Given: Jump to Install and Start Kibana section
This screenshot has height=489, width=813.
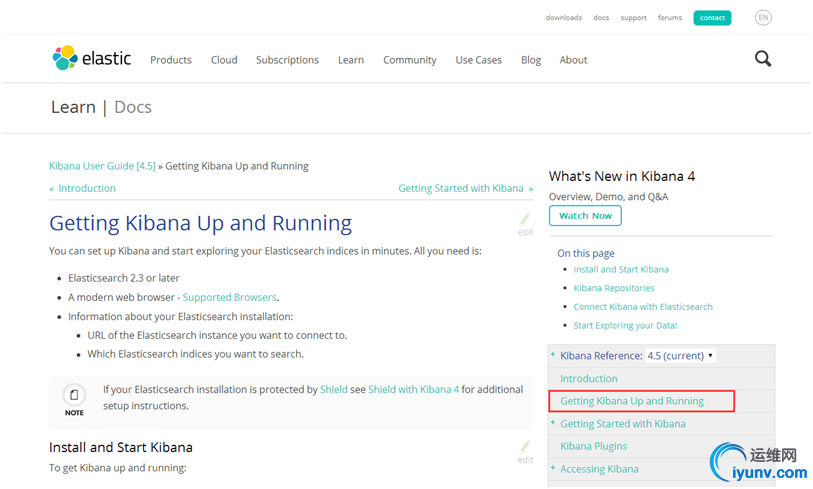Looking at the screenshot, I should 621,270.
